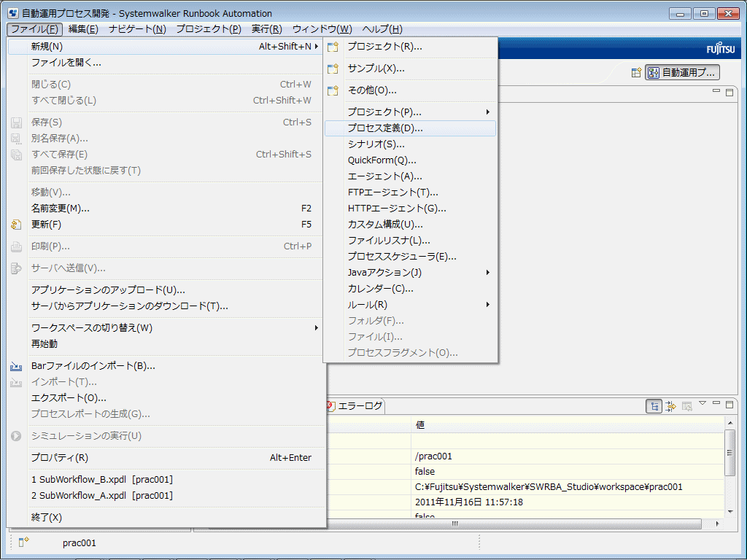Viewport: 747px width, 560px height.
Task: Select FTPエージェント(T)... menu entry
Action: pos(410,192)
